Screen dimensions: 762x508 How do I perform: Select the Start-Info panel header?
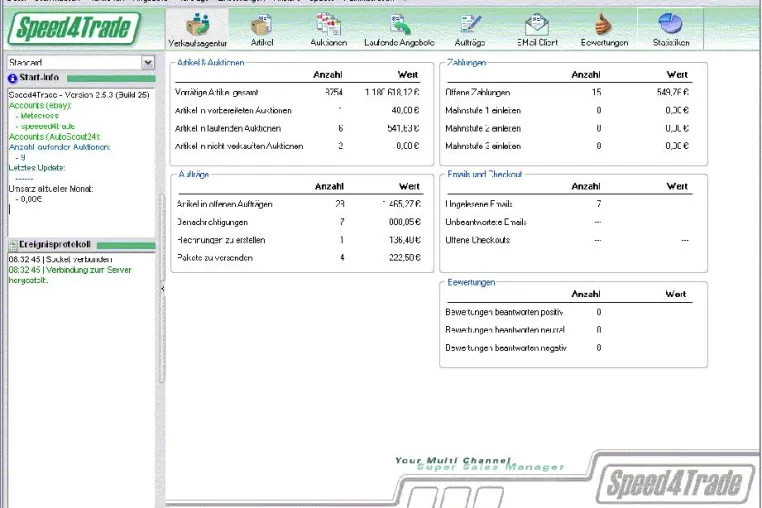point(82,78)
